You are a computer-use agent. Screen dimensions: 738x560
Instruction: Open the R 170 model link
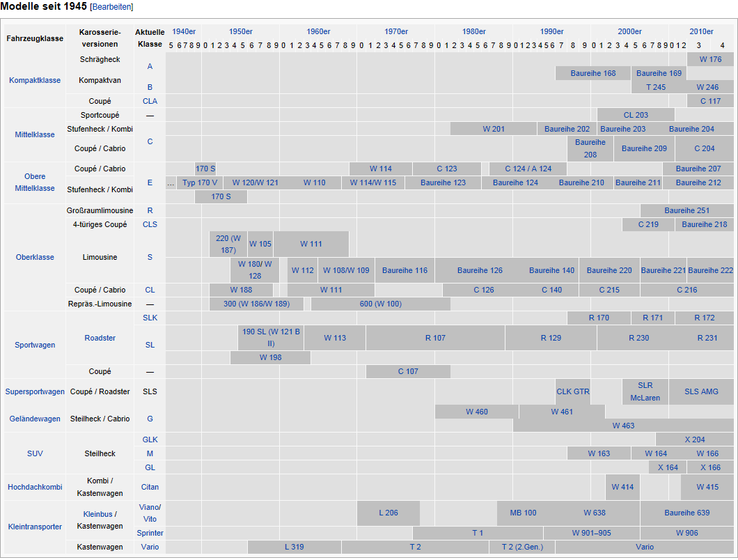coord(599,318)
